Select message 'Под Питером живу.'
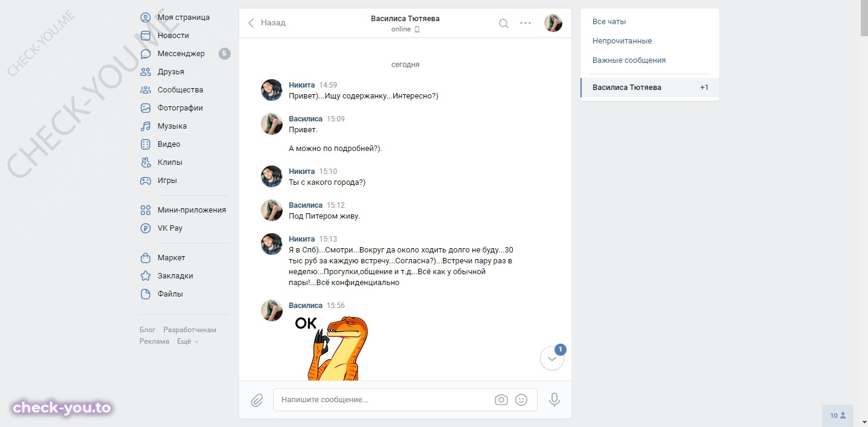Screen dimensions: 868x427 click(324, 216)
